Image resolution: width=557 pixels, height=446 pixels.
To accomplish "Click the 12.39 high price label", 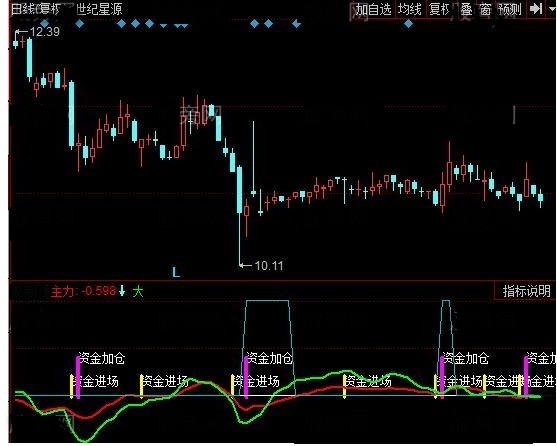I will [45, 32].
